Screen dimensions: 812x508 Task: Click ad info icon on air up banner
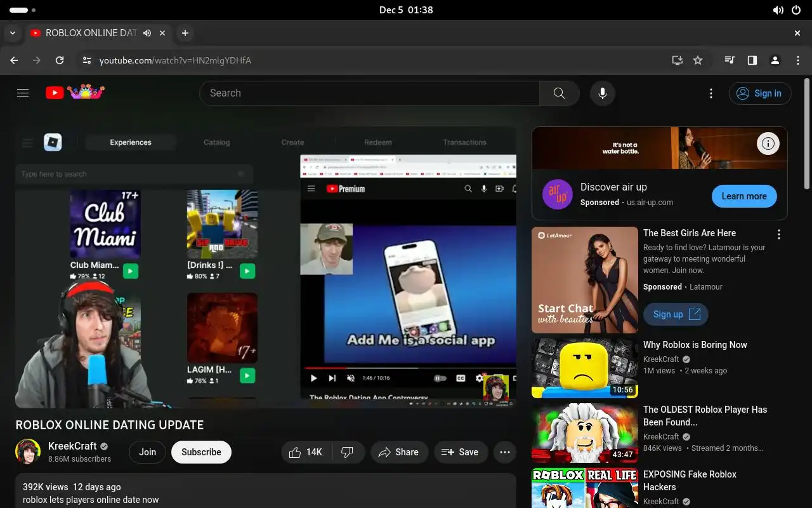coord(768,144)
